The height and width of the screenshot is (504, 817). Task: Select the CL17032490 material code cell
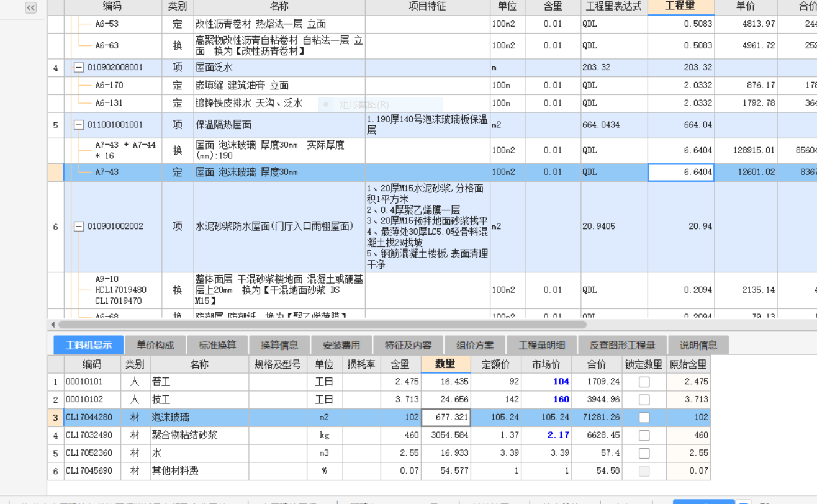click(91, 436)
